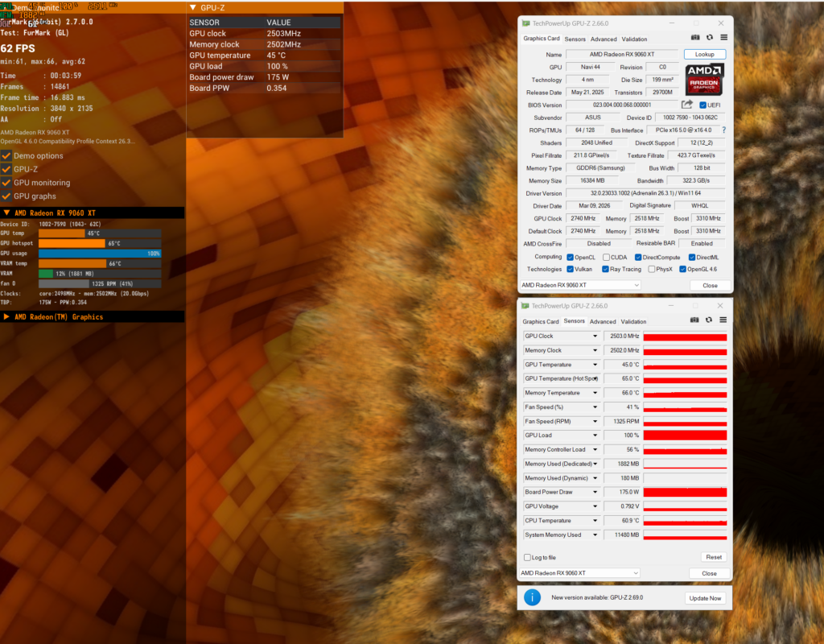Image resolution: width=824 pixels, height=644 pixels.
Task: Click the Reset button in sensors window
Action: pyautogui.click(x=713, y=557)
